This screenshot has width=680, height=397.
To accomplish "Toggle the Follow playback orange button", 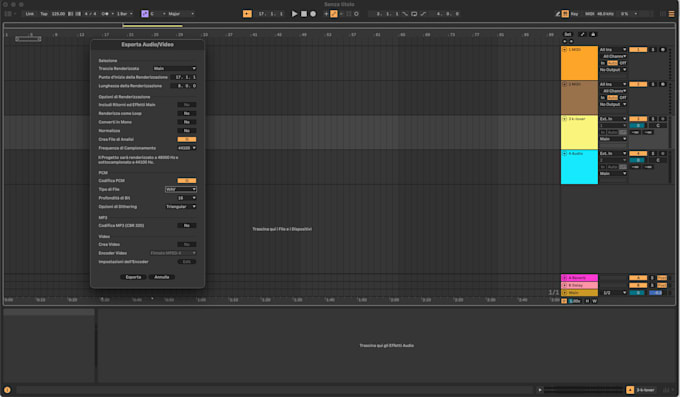I will click(x=247, y=14).
